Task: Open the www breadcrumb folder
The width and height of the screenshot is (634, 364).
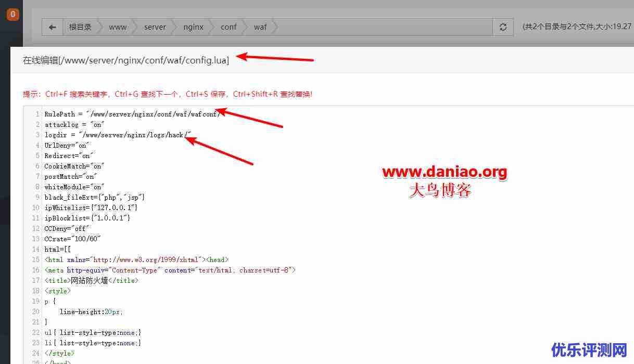Action: [118, 27]
